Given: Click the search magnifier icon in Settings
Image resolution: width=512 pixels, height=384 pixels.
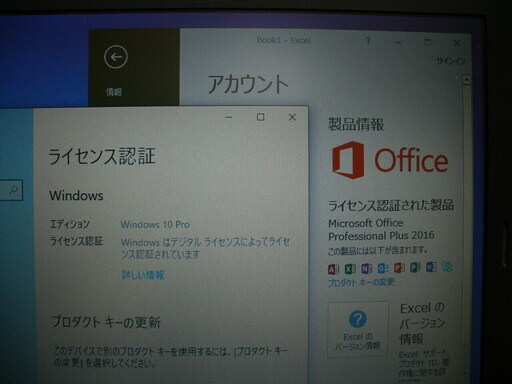Looking at the screenshot, I should point(13,190).
